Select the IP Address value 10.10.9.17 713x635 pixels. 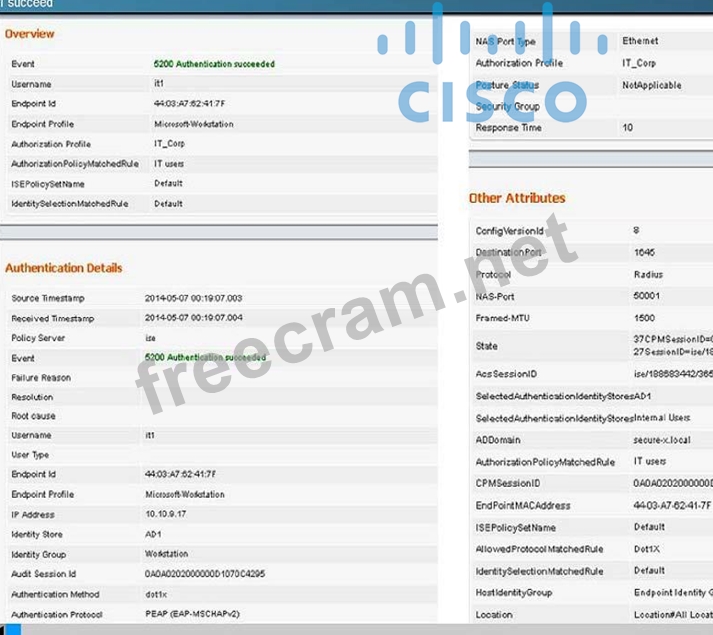coord(166,514)
